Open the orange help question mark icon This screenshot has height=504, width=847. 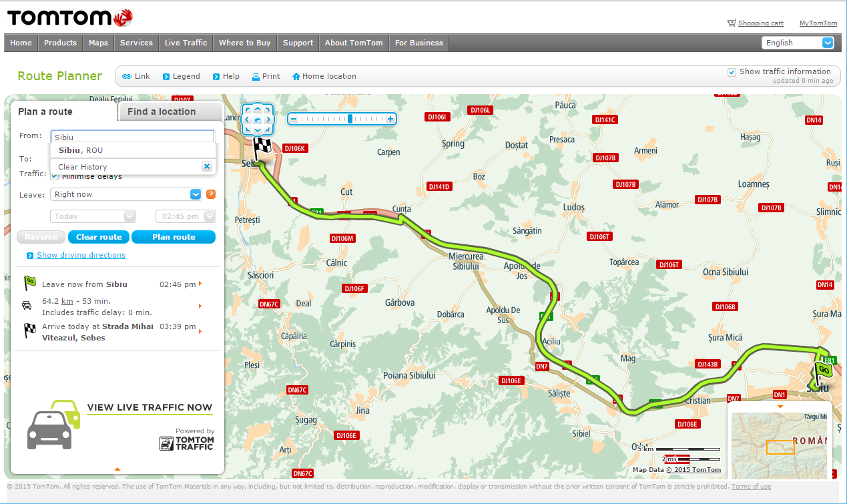(x=211, y=194)
